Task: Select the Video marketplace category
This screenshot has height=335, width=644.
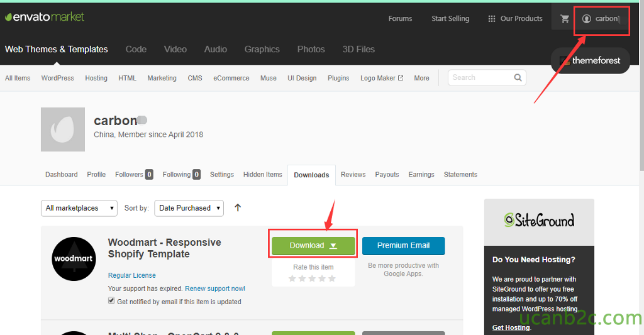Action: (175, 49)
